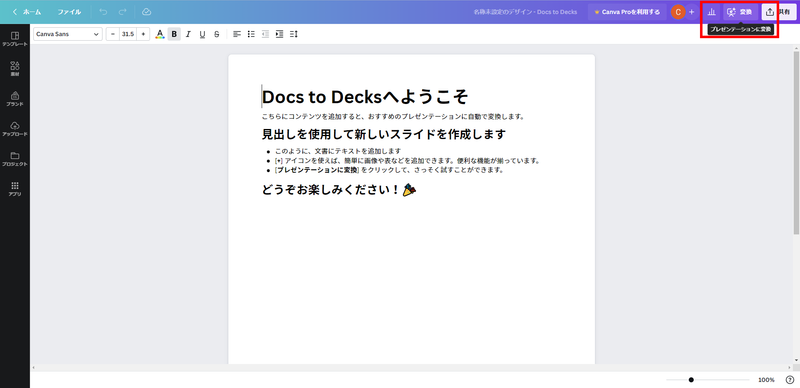This screenshot has height=388, width=800.
Task: Open the アップロード (Uploads) sidebar panel
Action: tap(15, 129)
